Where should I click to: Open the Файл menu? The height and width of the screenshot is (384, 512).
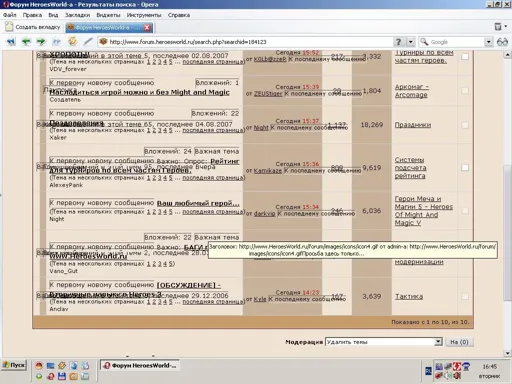(x=10, y=15)
